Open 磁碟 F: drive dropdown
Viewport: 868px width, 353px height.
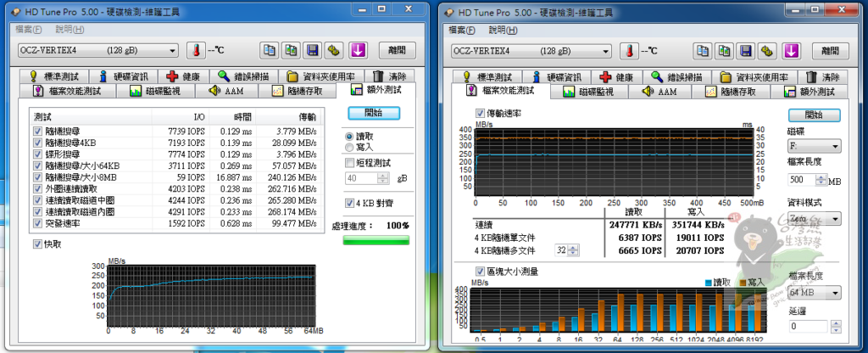[x=814, y=147]
